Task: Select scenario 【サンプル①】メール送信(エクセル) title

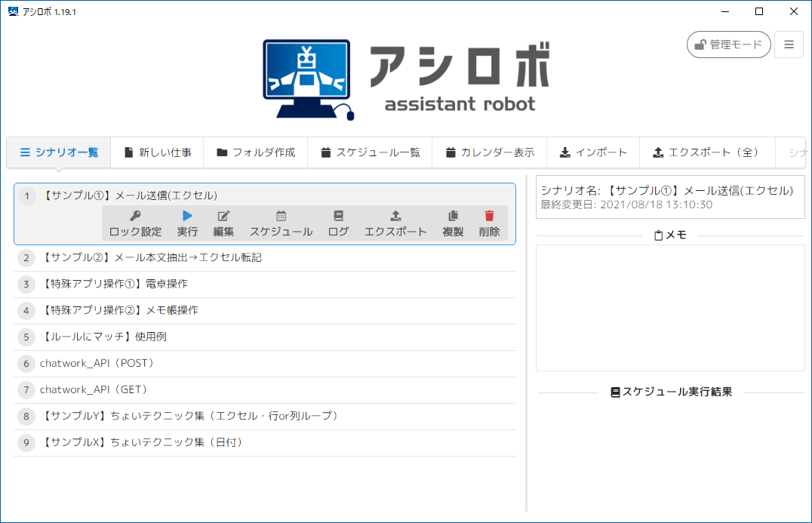Action: pos(129,195)
